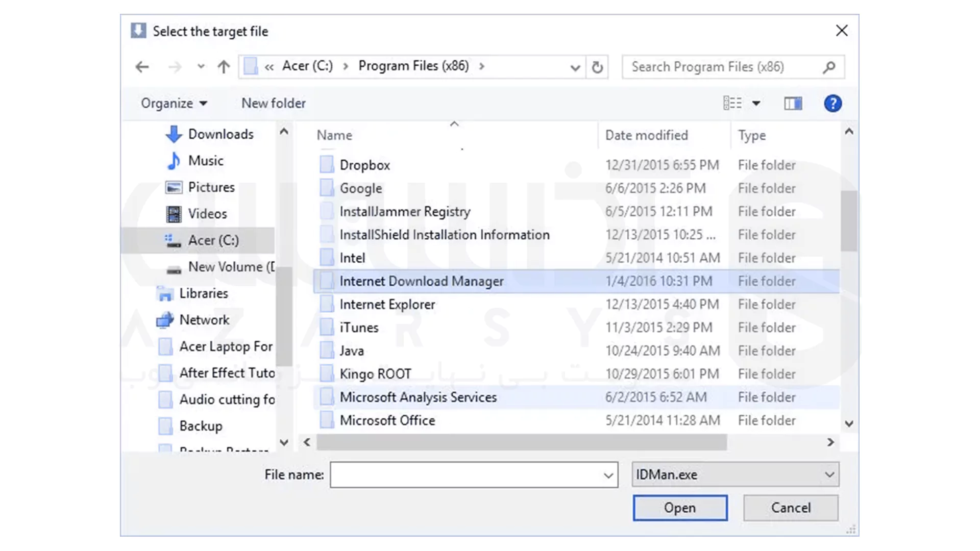The width and height of the screenshot is (980, 551).
Task: Select the InstallJammer Registry folder
Action: tap(576, 211)
